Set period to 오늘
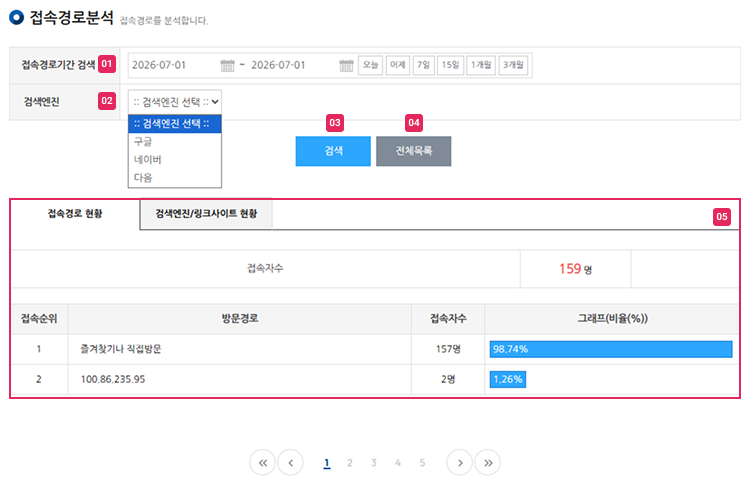Screen dimensions: 750x496 pos(370,65)
